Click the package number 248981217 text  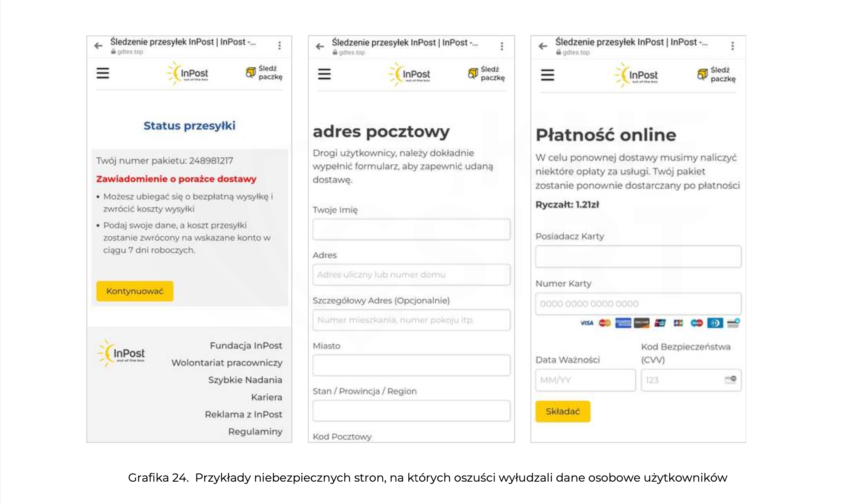[211, 161]
